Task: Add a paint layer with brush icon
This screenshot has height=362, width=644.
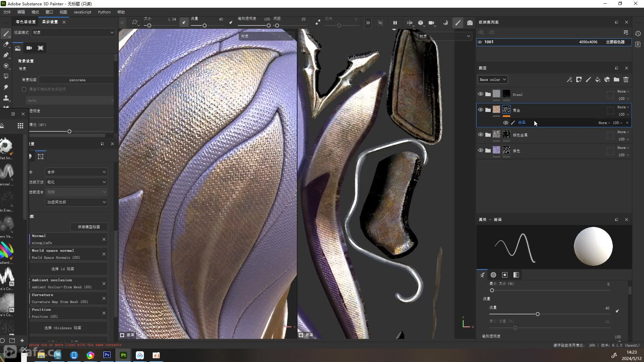Action: (x=588, y=79)
